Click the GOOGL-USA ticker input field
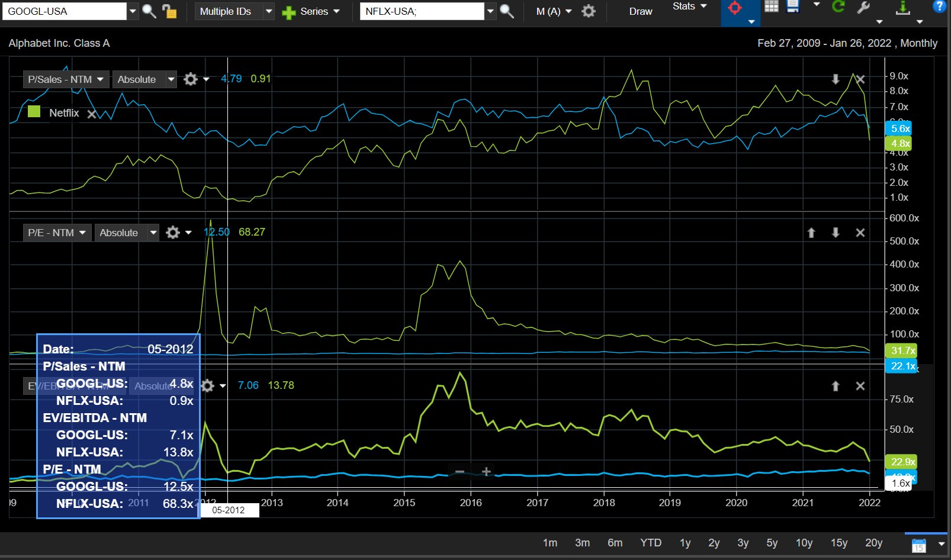 click(x=65, y=11)
